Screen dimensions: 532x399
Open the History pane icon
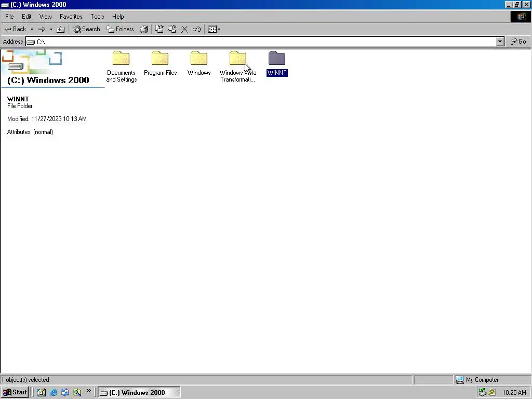144,29
